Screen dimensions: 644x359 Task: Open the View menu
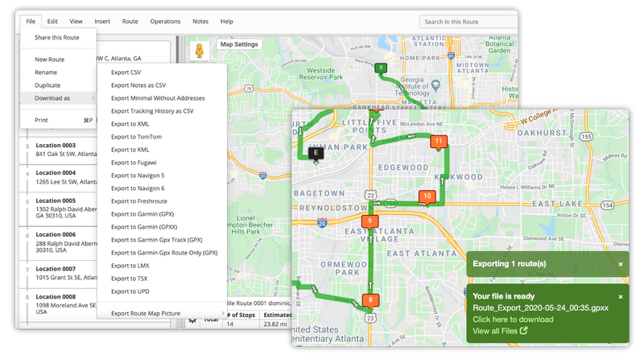(x=76, y=22)
